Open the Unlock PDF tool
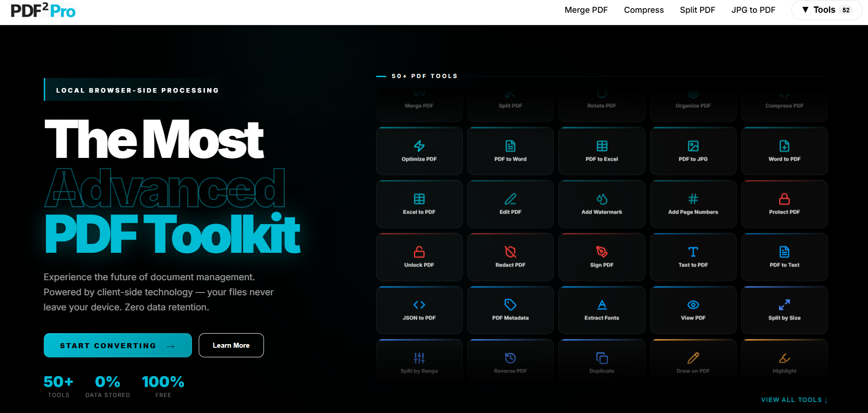Image resolution: width=868 pixels, height=413 pixels. 419,257
